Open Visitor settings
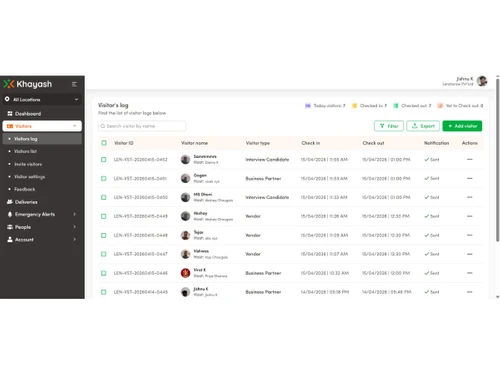Viewport: 500px width, 375px height. click(29, 177)
